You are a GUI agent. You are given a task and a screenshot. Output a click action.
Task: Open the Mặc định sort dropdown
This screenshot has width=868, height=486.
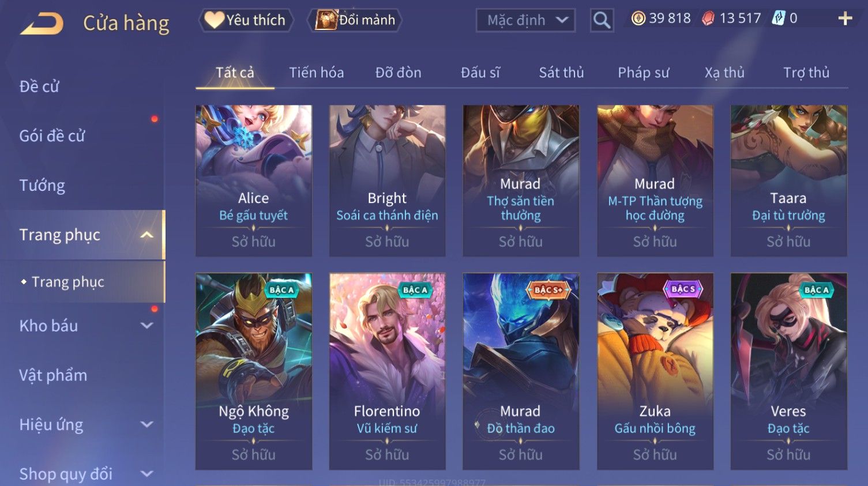(525, 21)
